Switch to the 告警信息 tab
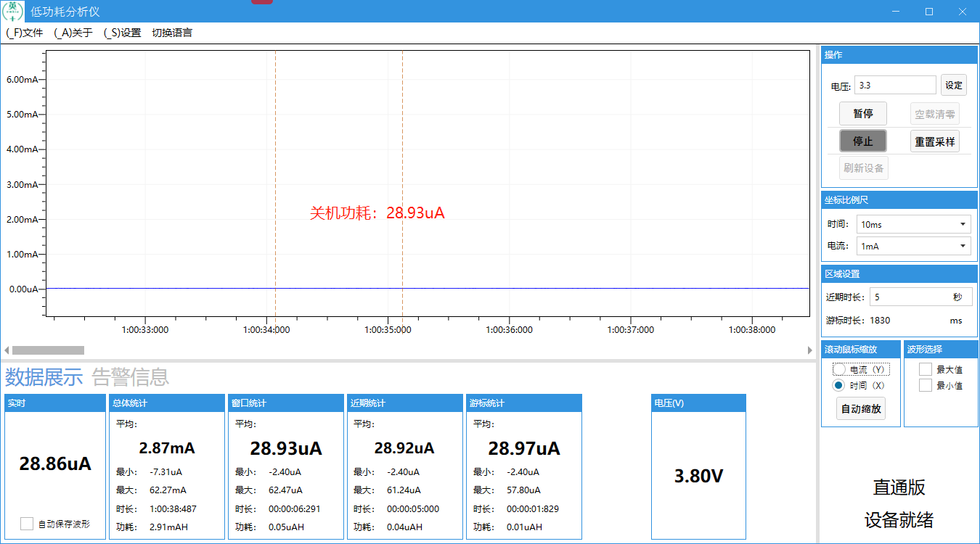The width and height of the screenshot is (980, 544). 131,377
